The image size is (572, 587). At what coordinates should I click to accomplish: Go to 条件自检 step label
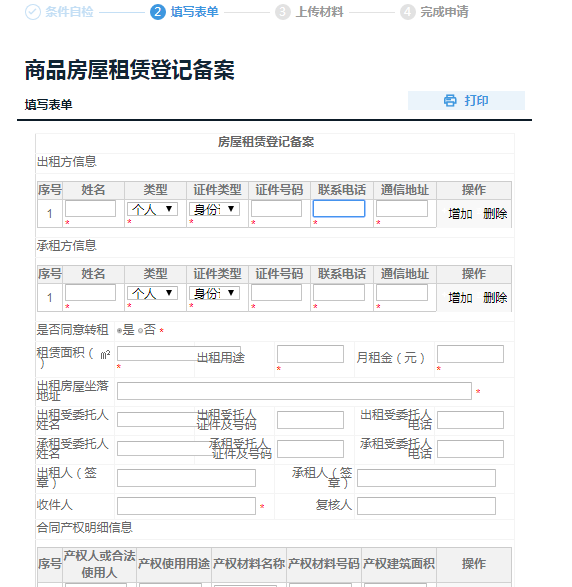coord(69,12)
